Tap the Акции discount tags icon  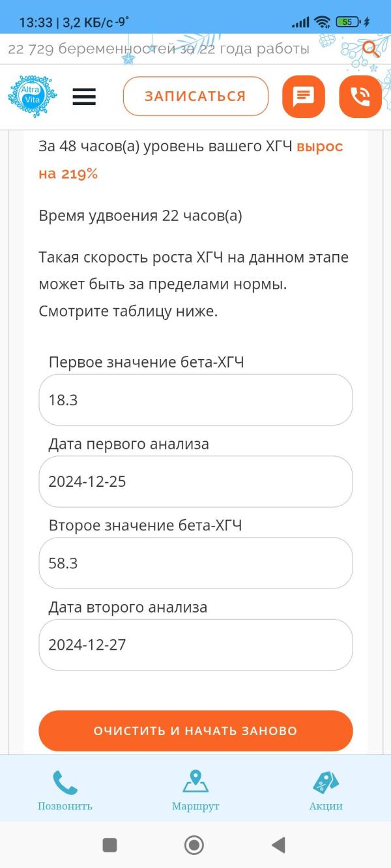326,783
